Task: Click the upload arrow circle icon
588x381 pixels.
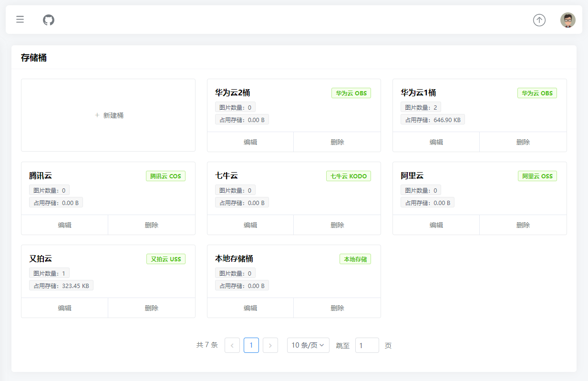Action: (x=539, y=20)
